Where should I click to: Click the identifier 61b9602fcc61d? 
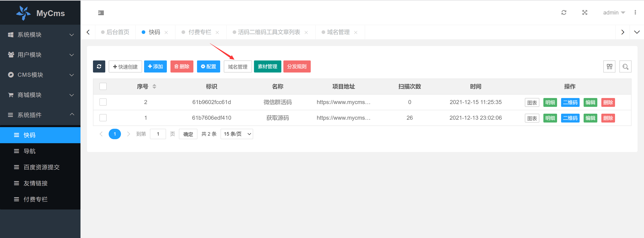(212, 102)
